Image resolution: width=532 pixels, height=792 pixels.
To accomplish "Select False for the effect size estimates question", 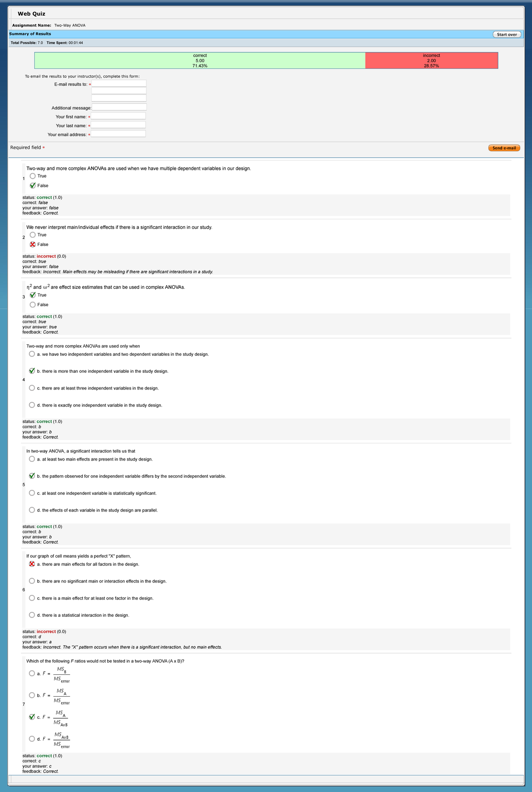I will coord(33,305).
